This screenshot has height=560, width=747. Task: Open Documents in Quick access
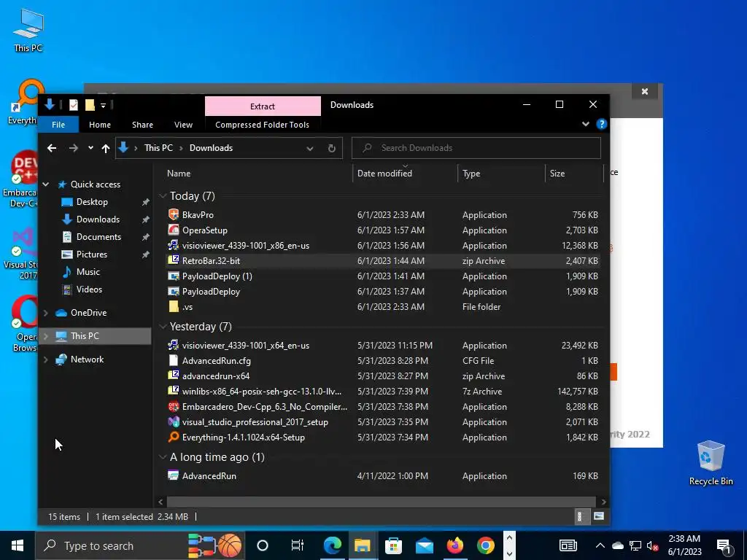pos(98,237)
